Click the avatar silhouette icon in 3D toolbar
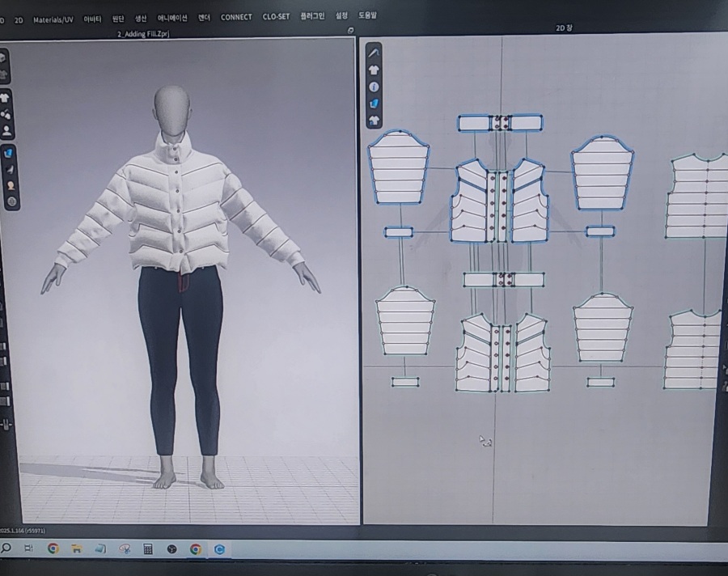 [6, 129]
